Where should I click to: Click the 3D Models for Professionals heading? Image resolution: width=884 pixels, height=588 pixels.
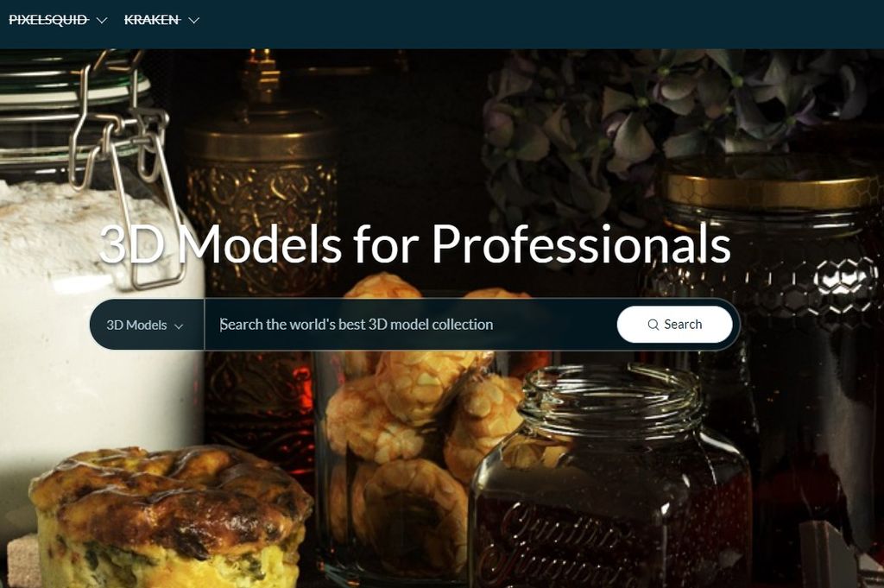tap(415, 244)
